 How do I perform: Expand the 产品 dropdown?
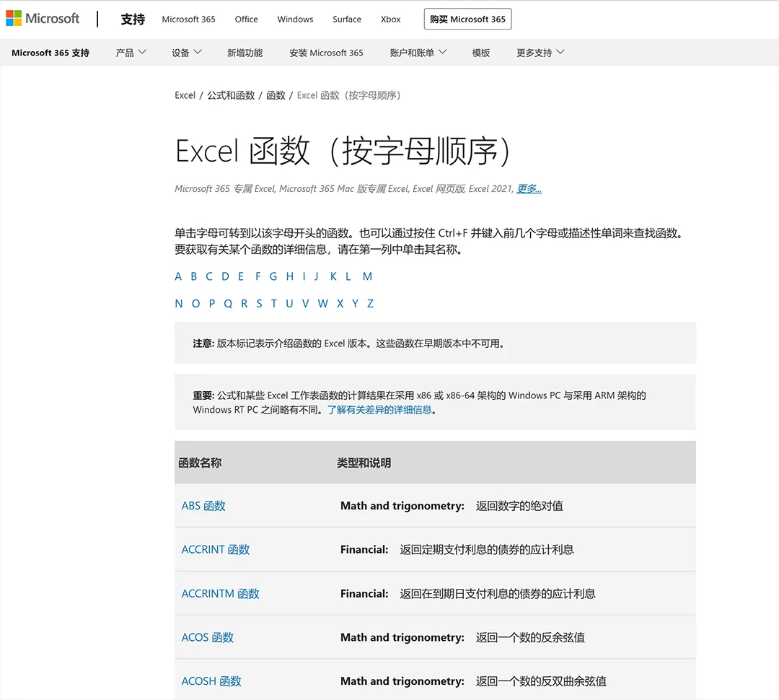coord(131,53)
